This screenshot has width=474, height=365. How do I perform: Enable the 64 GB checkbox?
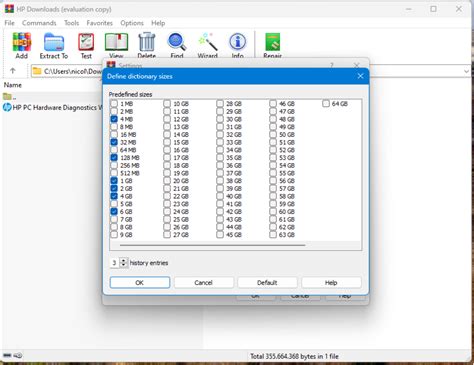[x=326, y=104]
